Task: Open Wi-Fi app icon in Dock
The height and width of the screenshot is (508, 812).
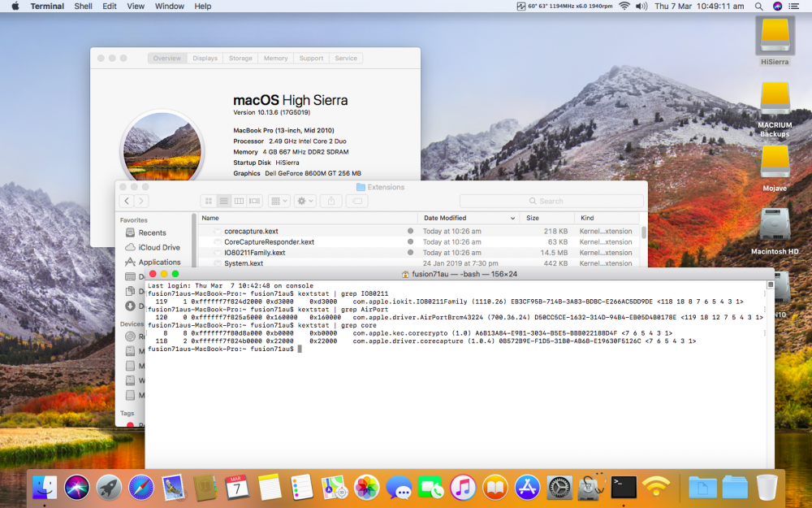Action: coord(655,487)
